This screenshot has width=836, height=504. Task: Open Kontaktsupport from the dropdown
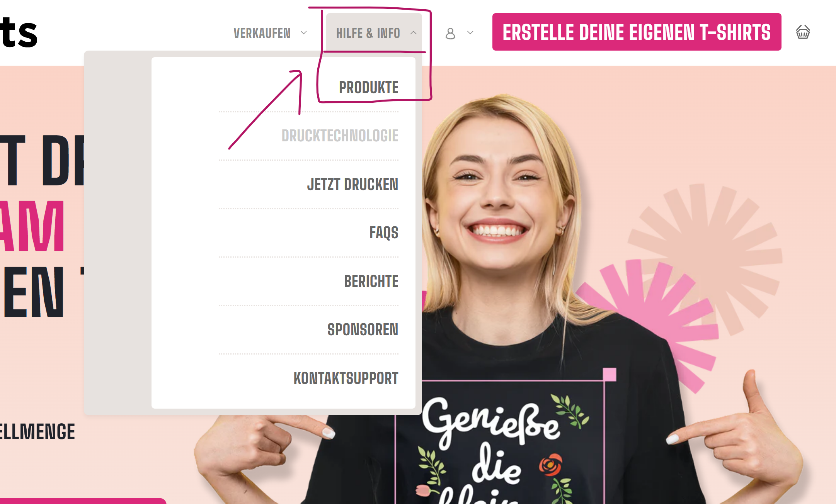point(346,378)
